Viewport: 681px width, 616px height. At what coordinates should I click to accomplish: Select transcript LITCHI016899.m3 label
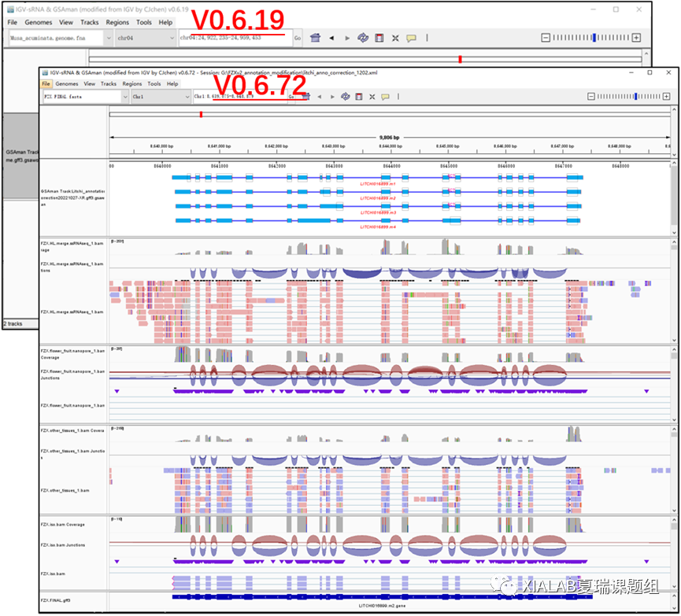pos(378,212)
